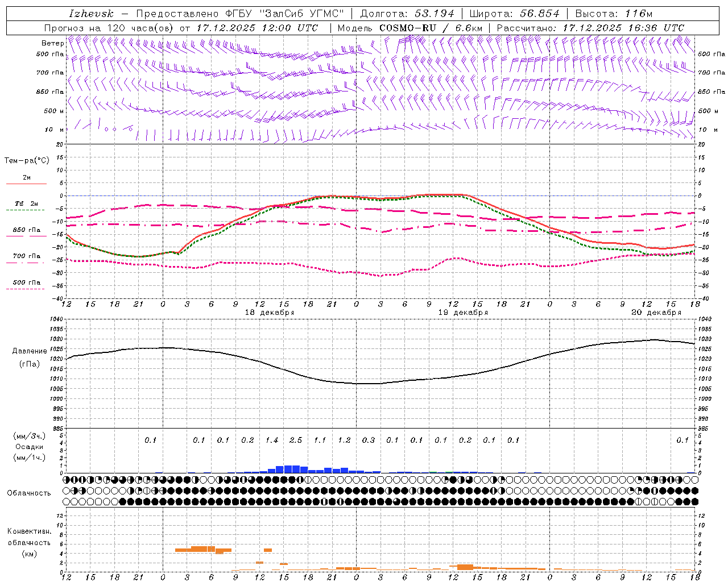Viewport: 728px width, 582px height.
Task: Click the station name "Izhevsk" in the header
Action: point(91,14)
